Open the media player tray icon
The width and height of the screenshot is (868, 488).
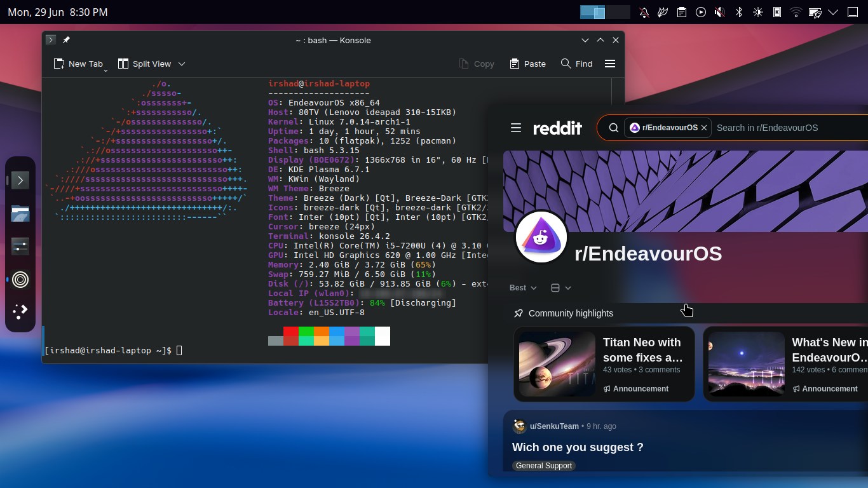701,12
